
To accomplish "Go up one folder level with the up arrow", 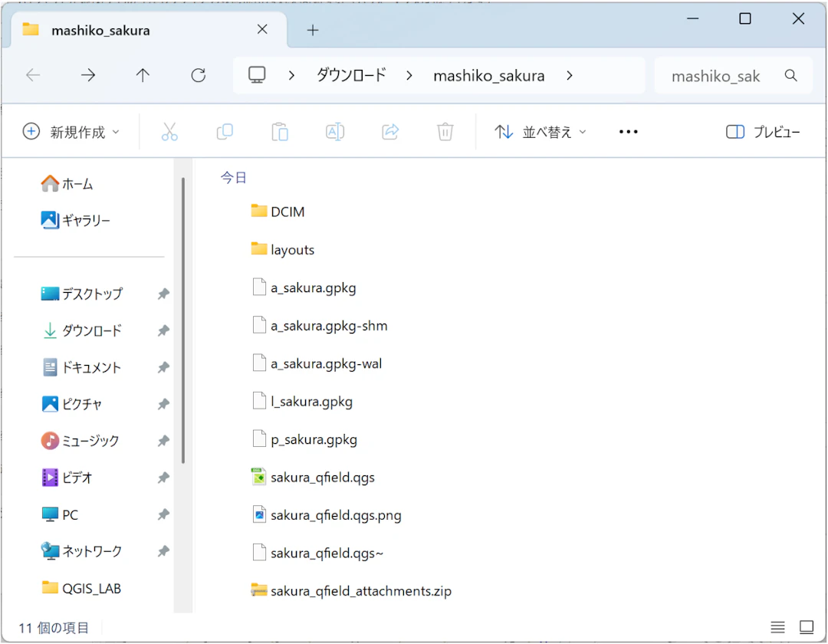I will [x=143, y=75].
